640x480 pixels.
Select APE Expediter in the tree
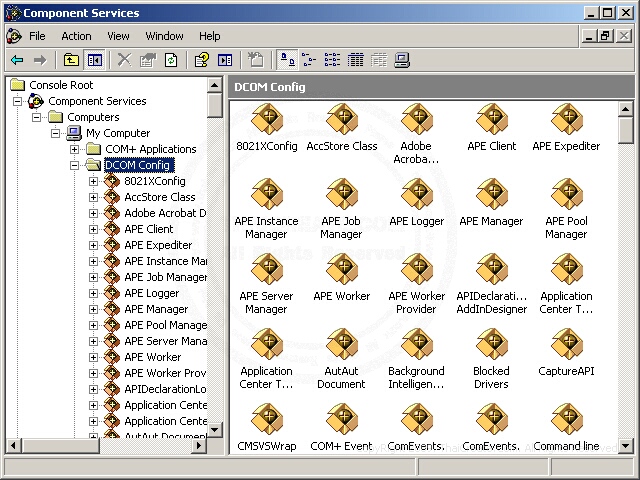coord(158,245)
